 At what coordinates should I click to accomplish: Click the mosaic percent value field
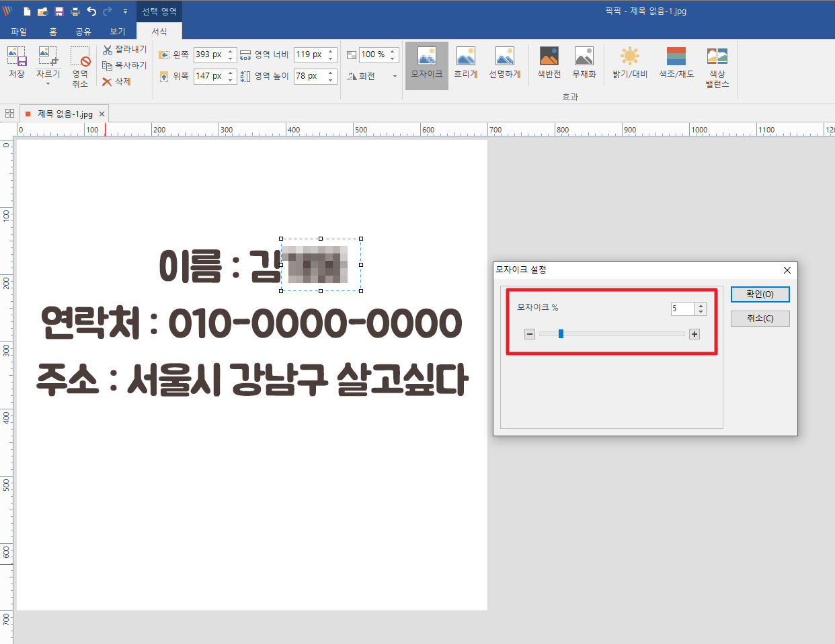point(683,309)
